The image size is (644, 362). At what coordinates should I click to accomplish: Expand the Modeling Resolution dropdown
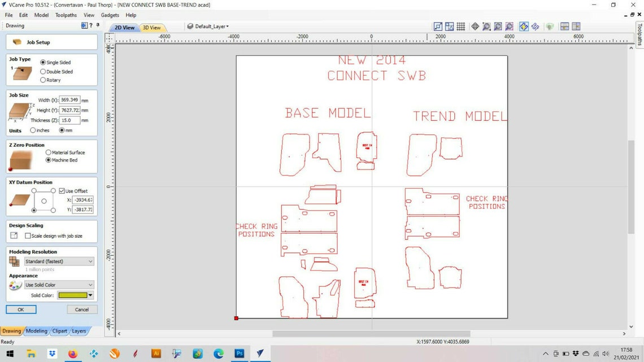(x=59, y=261)
